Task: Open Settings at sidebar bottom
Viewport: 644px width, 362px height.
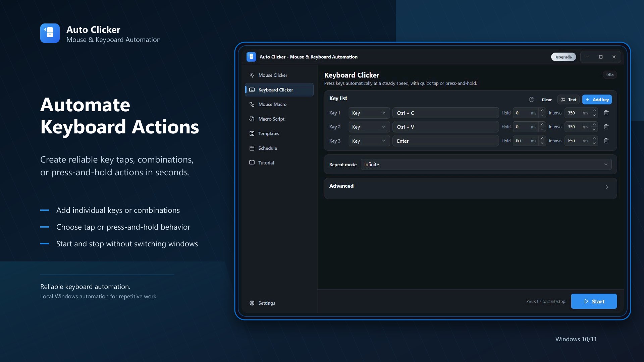Action: coord(279,303)
